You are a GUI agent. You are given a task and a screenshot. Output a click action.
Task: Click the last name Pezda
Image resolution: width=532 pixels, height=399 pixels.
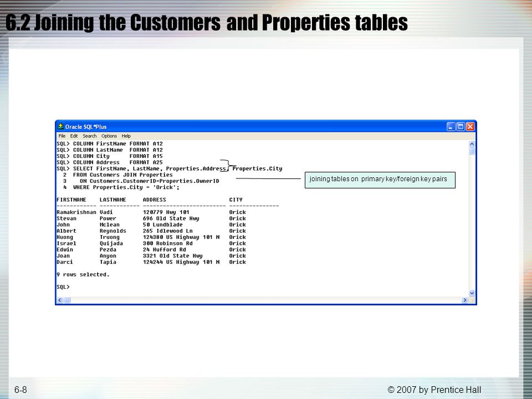click(108, 250)
